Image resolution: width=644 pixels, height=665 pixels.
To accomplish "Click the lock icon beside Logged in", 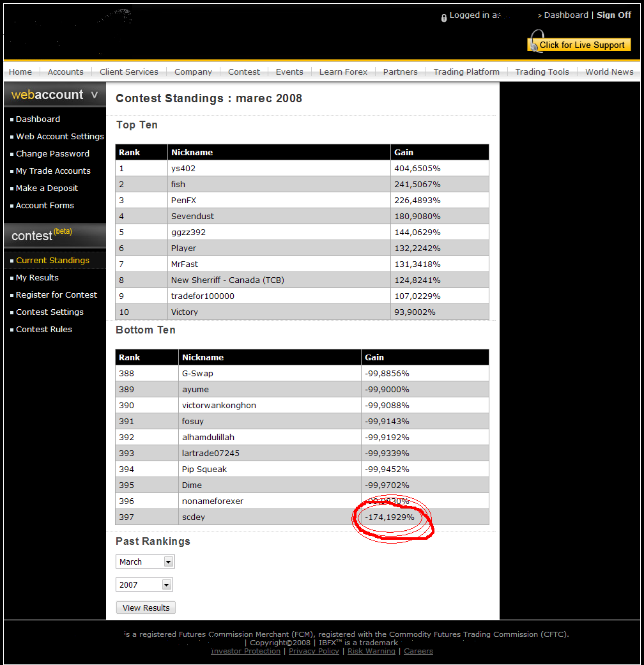I will pyautogui.click(x=444, y=18).
